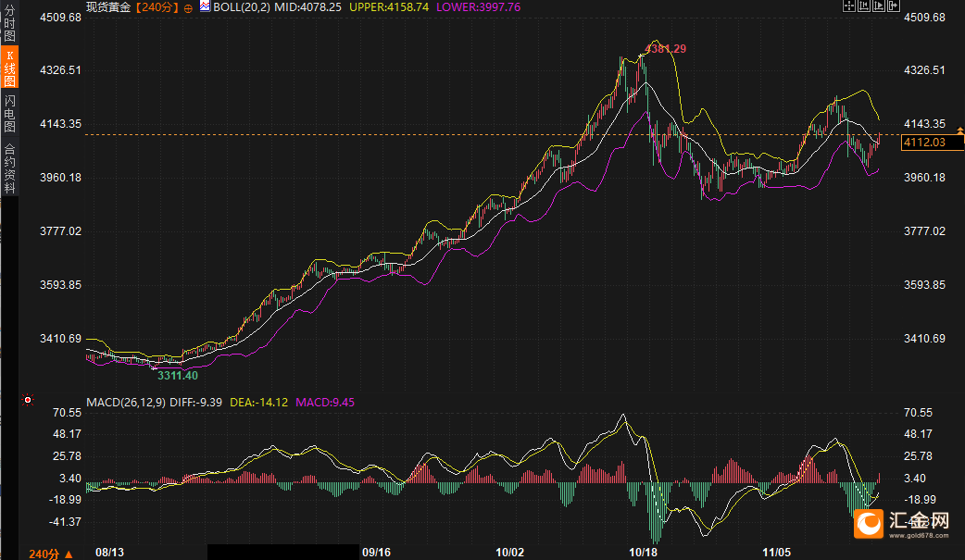This screenshot has width=965, height=560.
Task: Click the UPPER:4158.74 value
Action: point(389,7)
